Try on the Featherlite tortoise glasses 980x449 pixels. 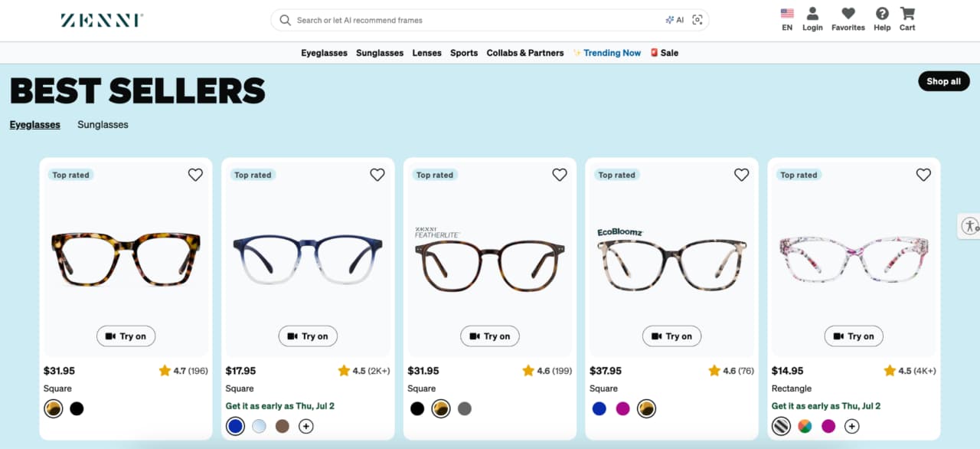click(x=490, y=336)
